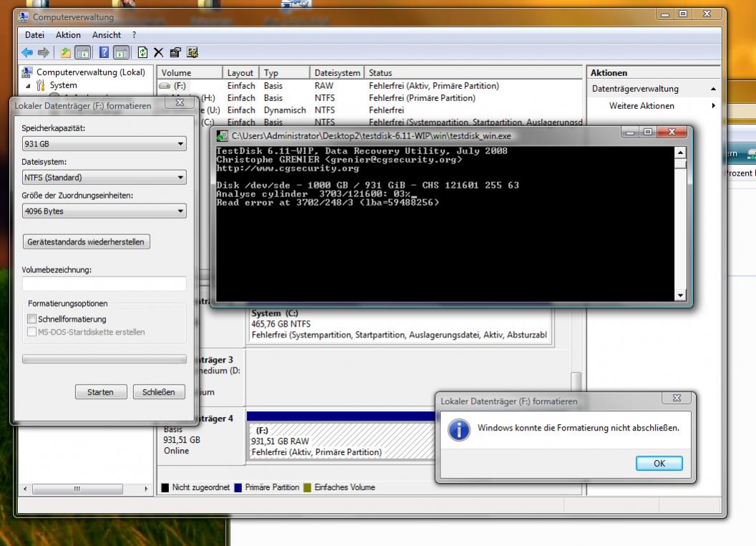Click the blue Back arrow in toolbar

(x=27, y=52)
